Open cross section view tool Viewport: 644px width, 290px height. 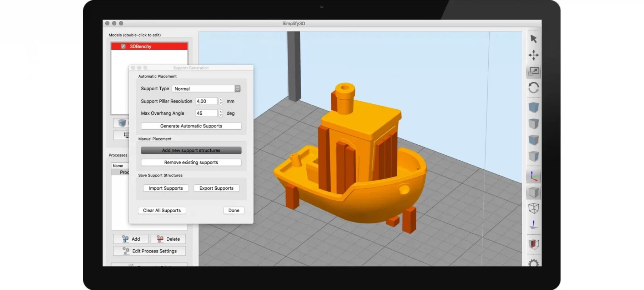pos(534,244)
